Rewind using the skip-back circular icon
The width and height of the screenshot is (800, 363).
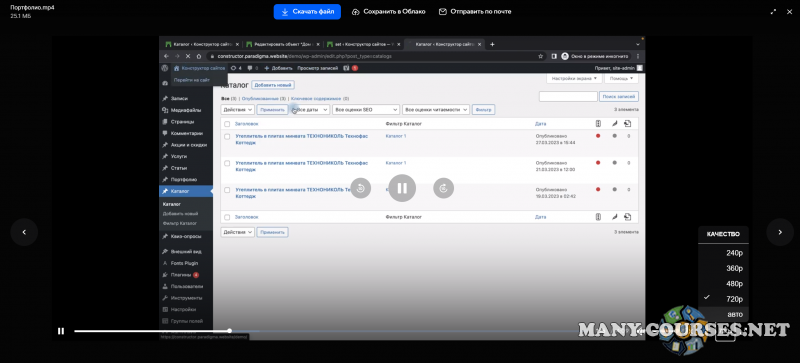(361, 188)
